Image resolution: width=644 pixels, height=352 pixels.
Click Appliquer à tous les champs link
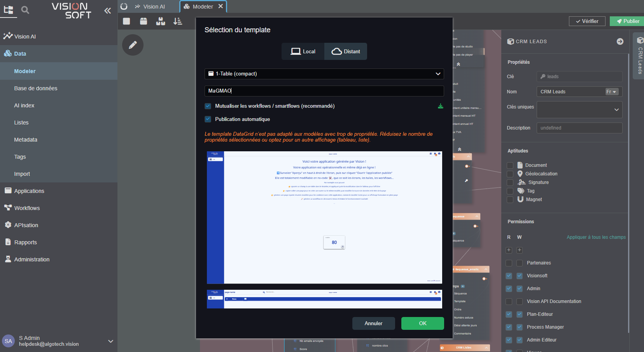pyautogui.click(x=596, y=237)
